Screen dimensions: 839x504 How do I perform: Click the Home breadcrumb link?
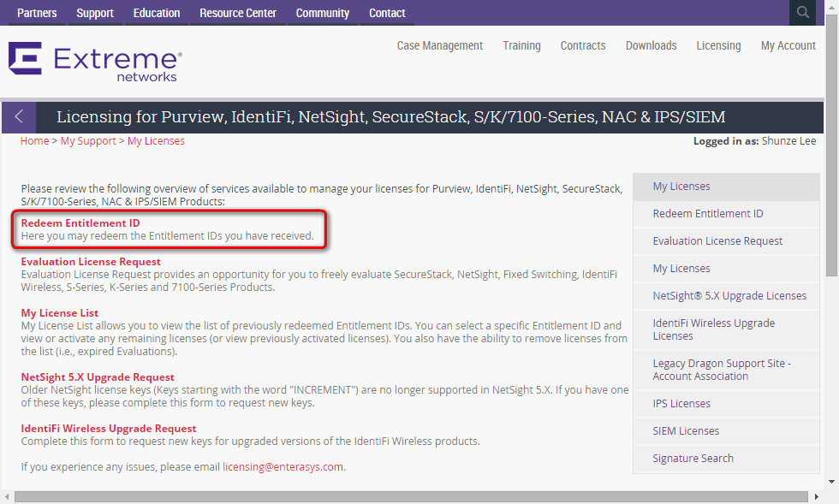(x=35, y=140)
